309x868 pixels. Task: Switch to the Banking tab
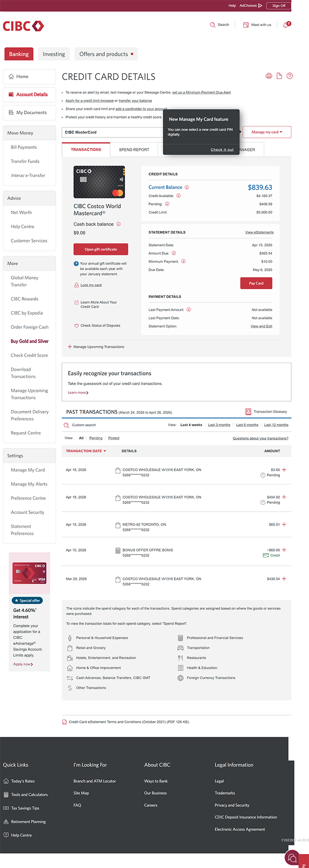pyautogui.click(x=19, y=54)
